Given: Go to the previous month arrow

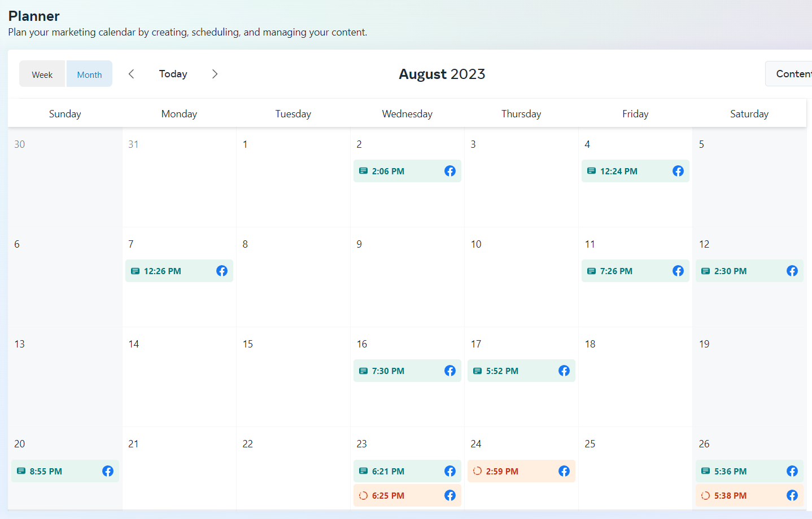Looking at the screenshot, I should click(131, 74).
